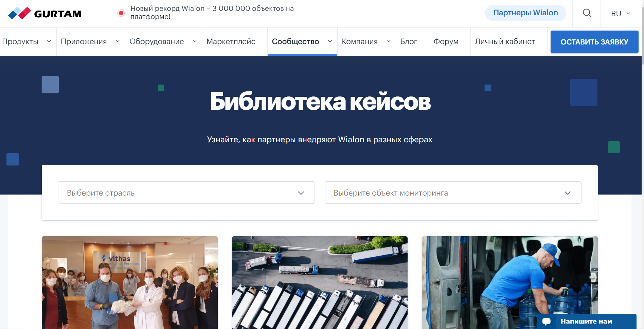
Task: Switch to the Маркетплейс menu item
Action: [x=231, y=41]
